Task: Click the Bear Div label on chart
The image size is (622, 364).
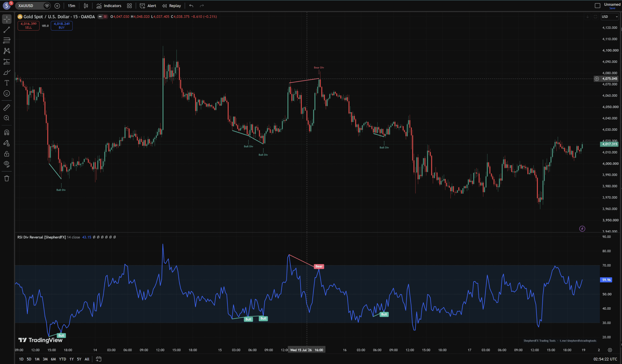Action: [x=319, y=67]
